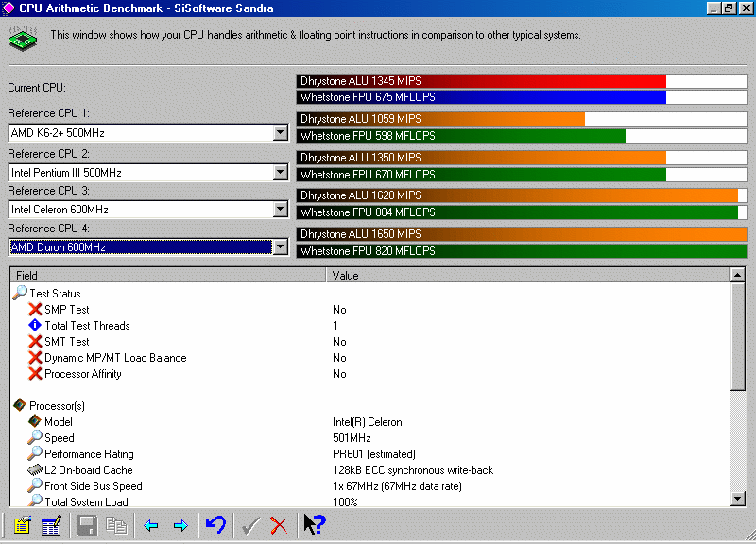Click the green Whetstone FPU 820 MFLOPS bar
The height and width of the screenshot is (544, 756).
pos(522,251)
